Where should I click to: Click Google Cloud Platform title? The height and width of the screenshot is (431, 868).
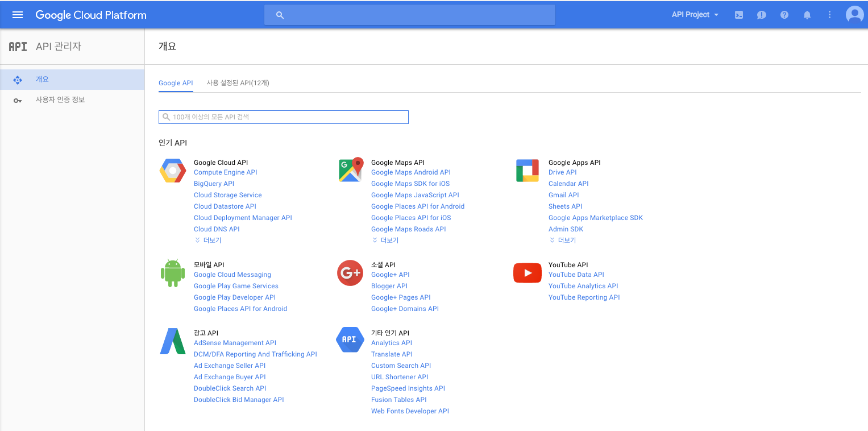click(x=91, y=15)
